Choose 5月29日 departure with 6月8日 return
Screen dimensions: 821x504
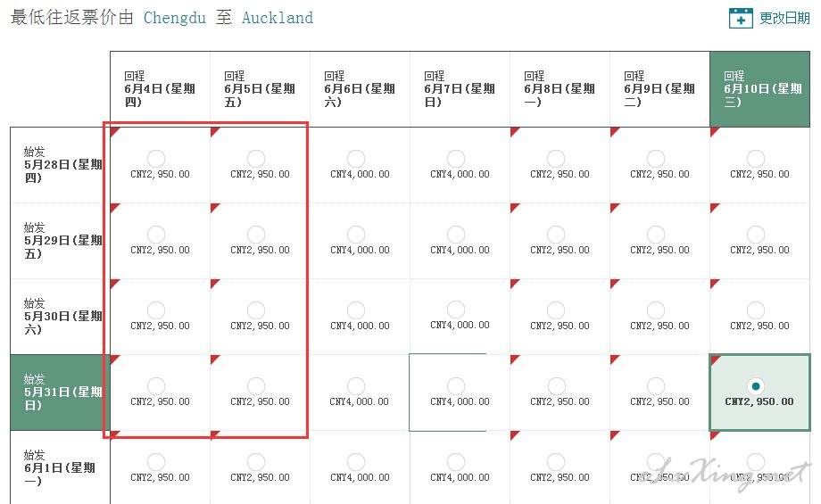point(556,235)
